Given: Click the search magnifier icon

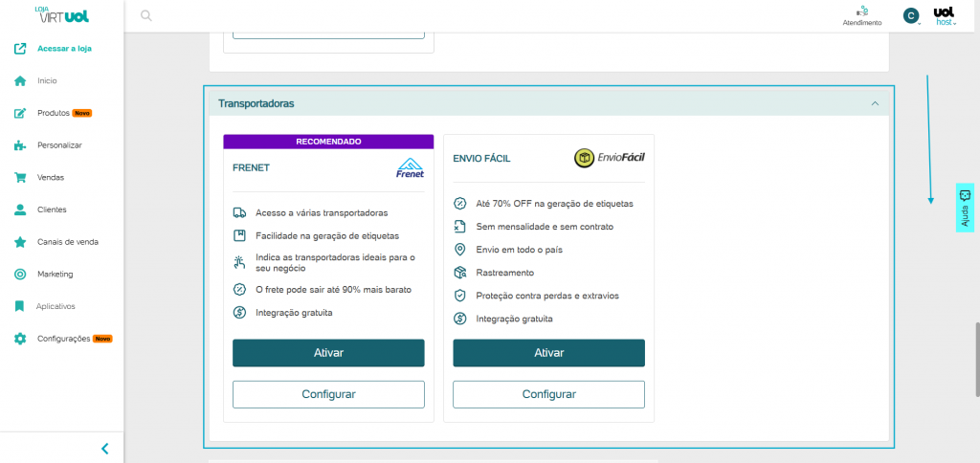Looking at the screenshot, I should point(145,15).
